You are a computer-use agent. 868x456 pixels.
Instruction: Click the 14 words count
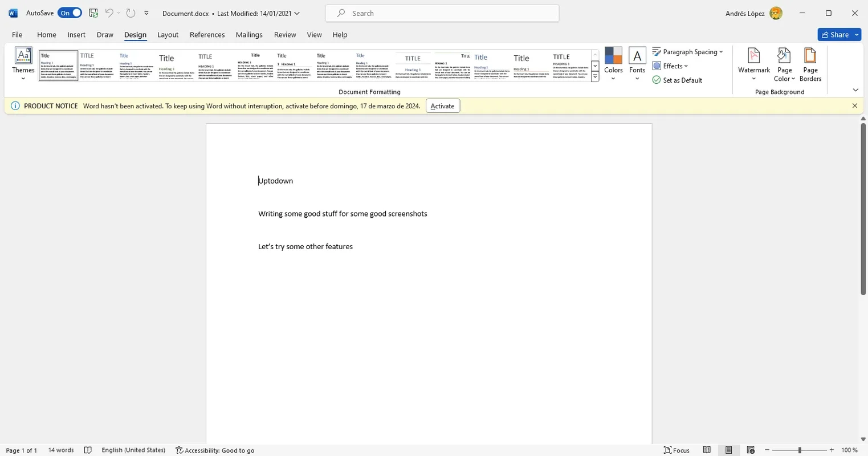click(x=61, y=450)
